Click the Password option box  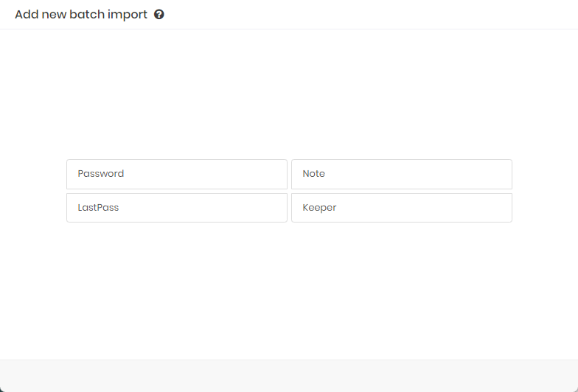[177, 174]
